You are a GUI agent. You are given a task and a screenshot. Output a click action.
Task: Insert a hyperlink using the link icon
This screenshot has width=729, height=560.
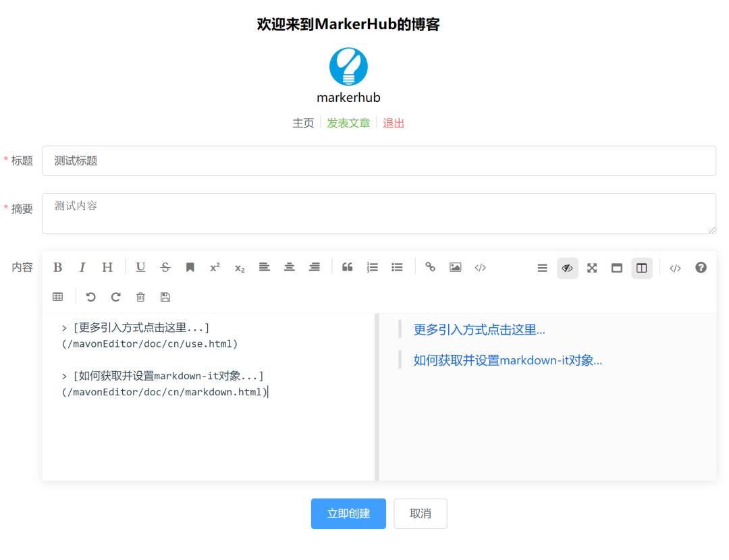[x=431, y=267]
